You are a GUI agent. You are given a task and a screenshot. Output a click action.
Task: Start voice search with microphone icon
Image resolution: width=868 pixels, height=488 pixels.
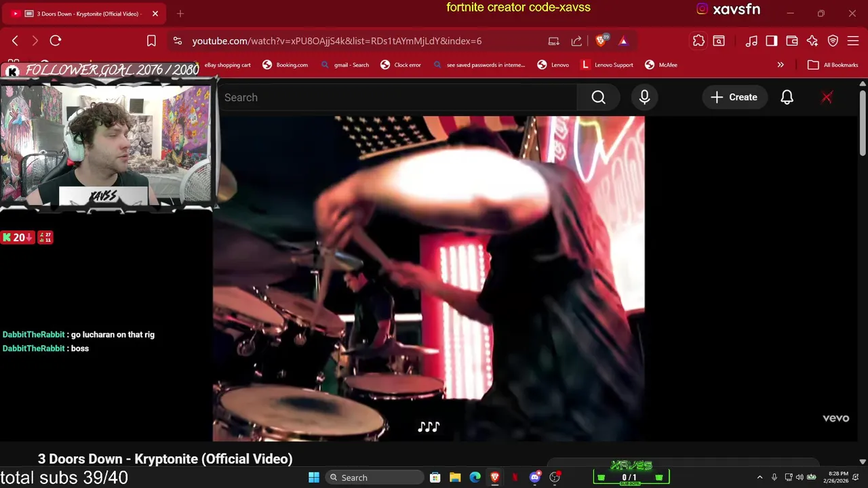[644, 98]
